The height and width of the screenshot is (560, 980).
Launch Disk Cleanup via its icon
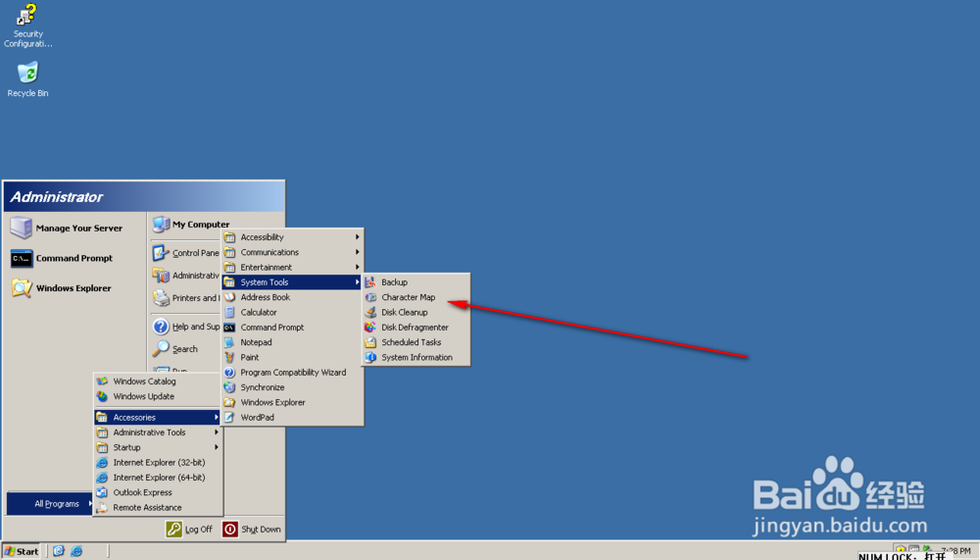pos(370,312)
